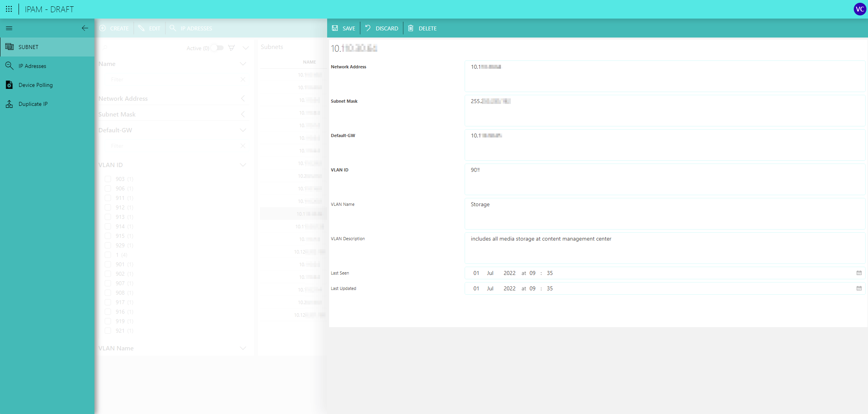Click the Last Updated month Jul

click(490, 288)
